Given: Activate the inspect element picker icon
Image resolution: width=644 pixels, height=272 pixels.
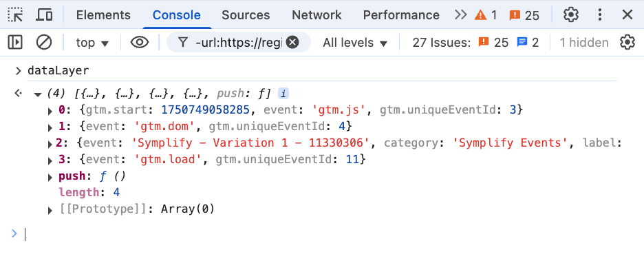Looking at the screenshot, I should (16, 15).
